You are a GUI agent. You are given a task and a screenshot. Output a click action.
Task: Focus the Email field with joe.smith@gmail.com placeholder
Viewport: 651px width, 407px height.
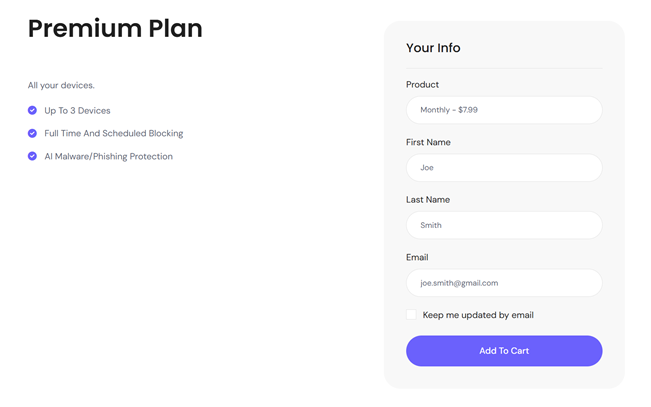tap(504, 283)
